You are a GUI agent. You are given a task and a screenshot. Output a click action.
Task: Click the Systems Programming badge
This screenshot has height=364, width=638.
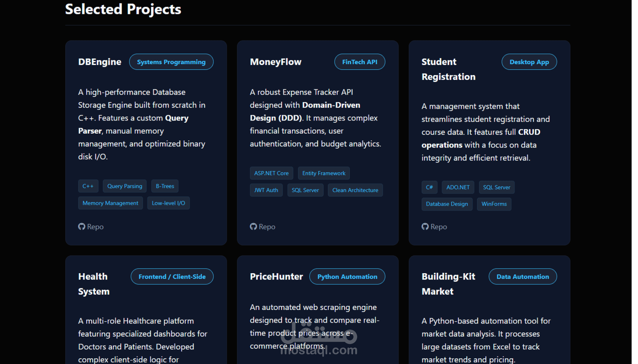point(171,62)
